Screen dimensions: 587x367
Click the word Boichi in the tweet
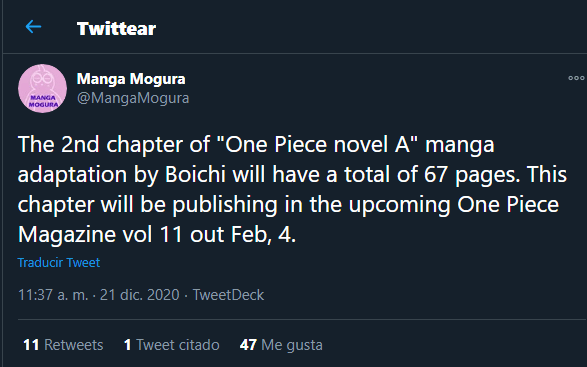(195, 175)
